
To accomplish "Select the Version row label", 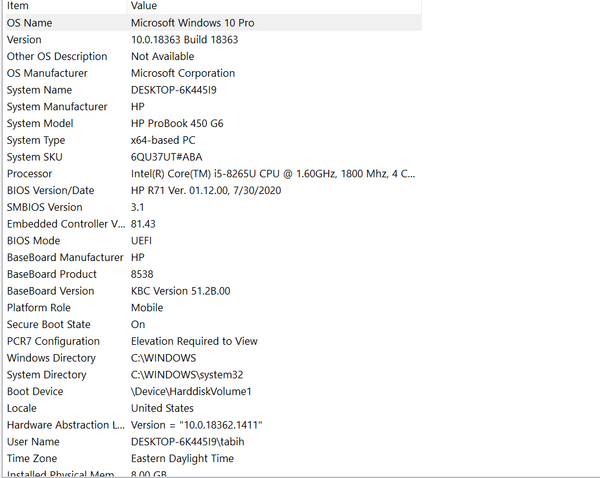I will pos(24,39).
